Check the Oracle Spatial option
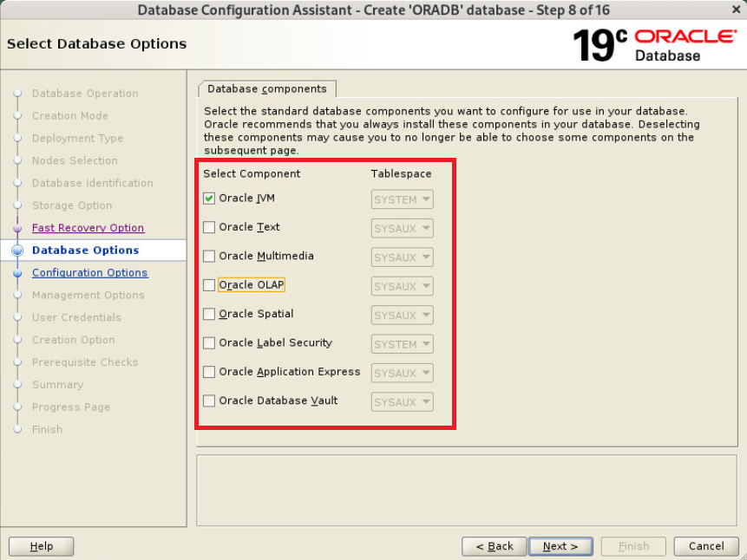This screenshot has height=560, width=747. 209,314
